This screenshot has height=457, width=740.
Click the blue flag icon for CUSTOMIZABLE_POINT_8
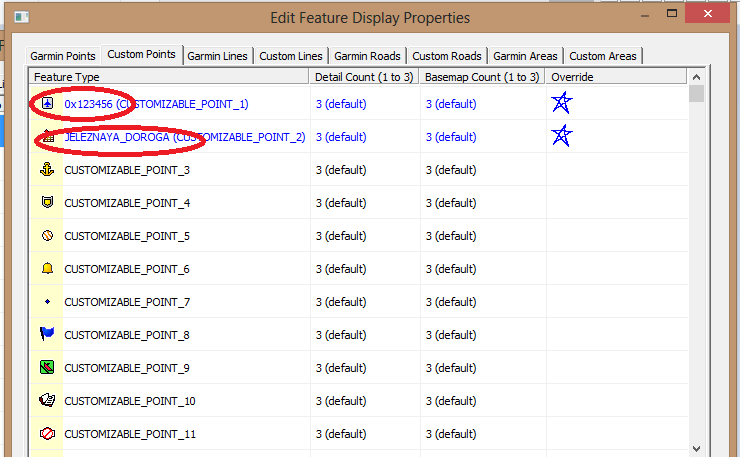(46, 335)
